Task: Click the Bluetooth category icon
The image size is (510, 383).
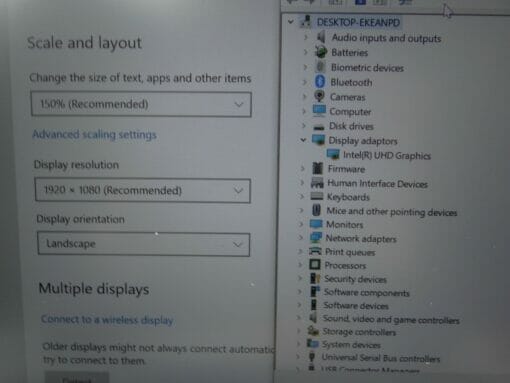Action: tap(320, 82)
